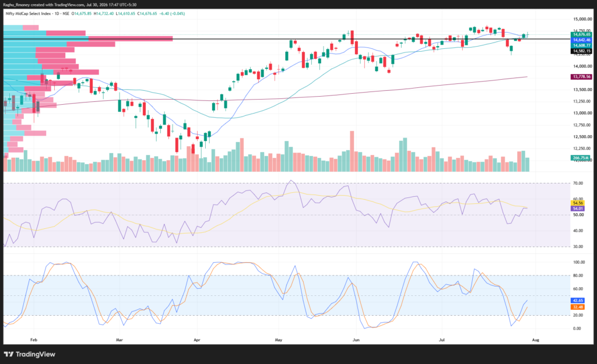The image size is (597, 364).
Task: Click the May label on time axis
Action: pos(278,340)
